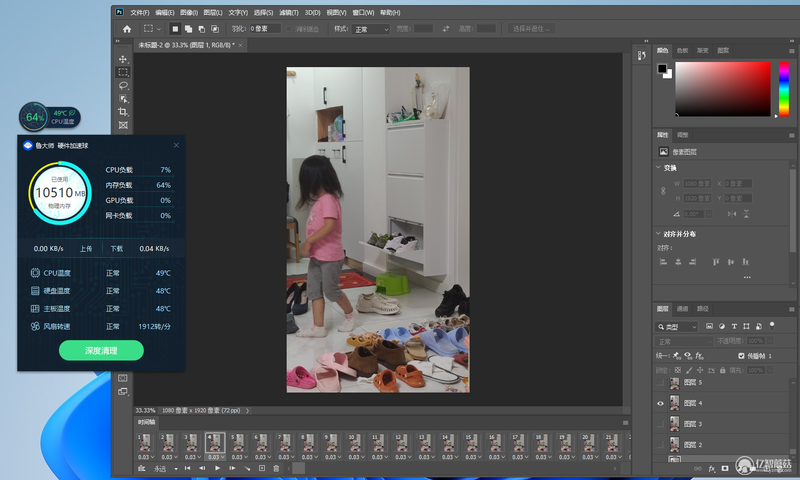Viewport: 800px width, 480px height.
Task: Hide layer 图层 4 via eye icon
Action: 660,403
